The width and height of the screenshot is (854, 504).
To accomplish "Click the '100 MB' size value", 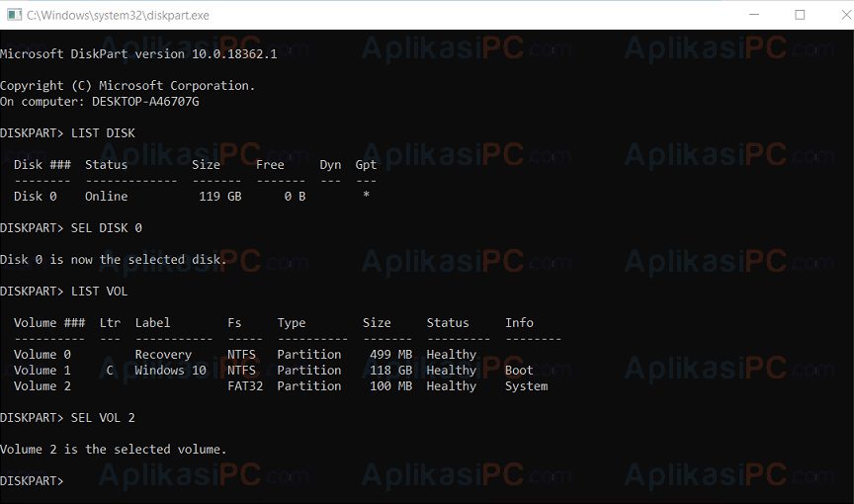I will point(391,385).
